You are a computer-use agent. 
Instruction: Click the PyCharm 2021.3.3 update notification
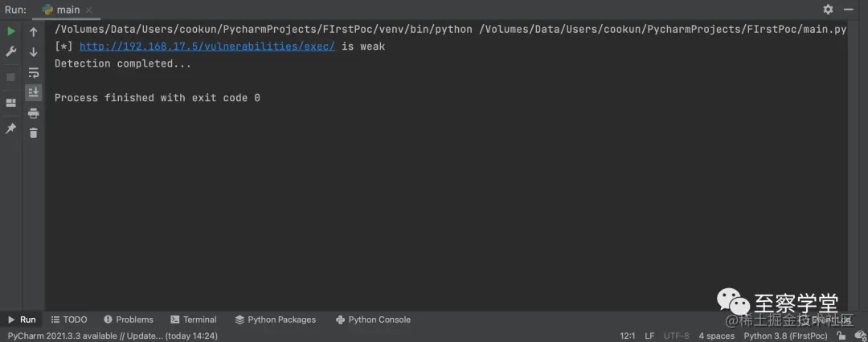click(x=113, y=336)
